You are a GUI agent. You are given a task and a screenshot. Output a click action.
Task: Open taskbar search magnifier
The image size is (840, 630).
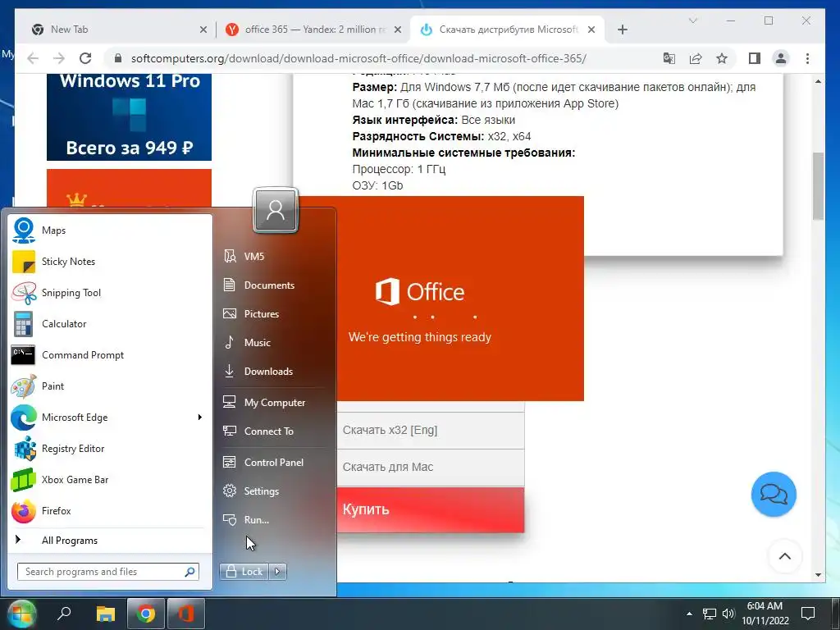point(64,613)
